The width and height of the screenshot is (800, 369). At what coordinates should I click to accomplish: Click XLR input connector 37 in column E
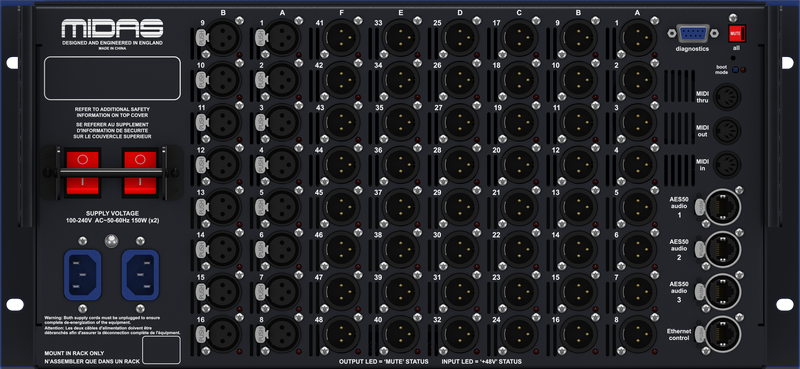(401, 207)
